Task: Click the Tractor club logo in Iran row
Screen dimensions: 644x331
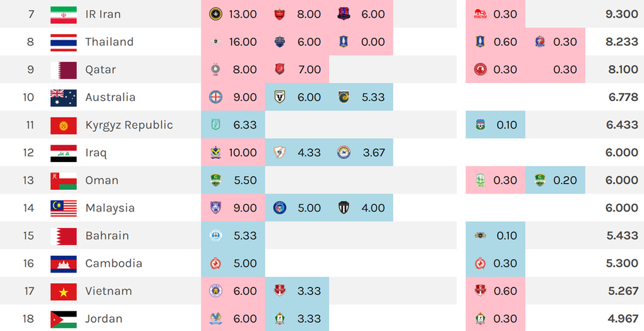Action: 480,15
